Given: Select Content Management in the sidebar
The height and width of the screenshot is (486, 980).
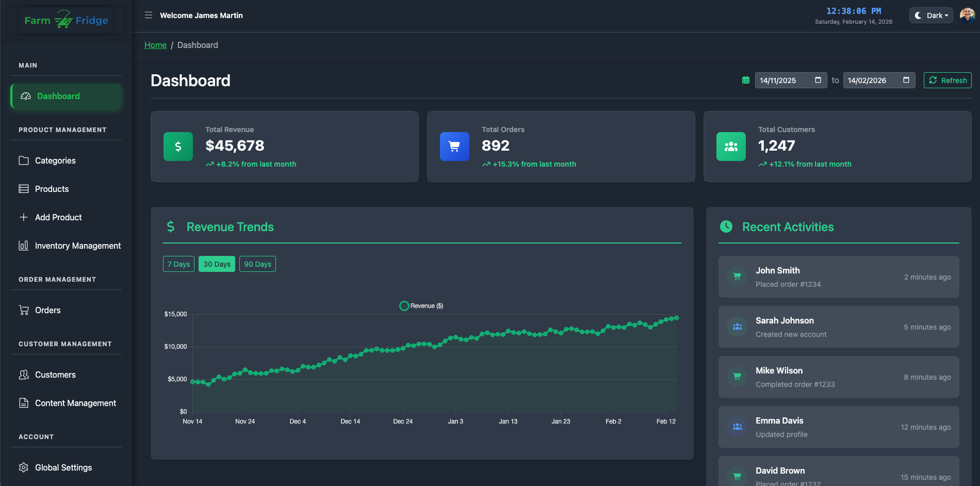Looking at the screenshot, I should (x=75, y=403).
